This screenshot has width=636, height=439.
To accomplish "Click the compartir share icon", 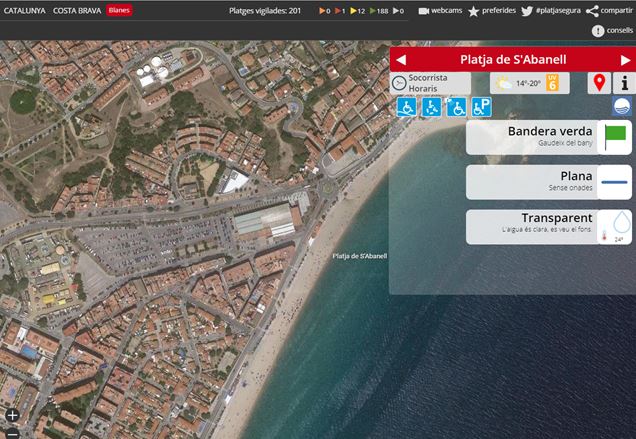I will 592,11.
